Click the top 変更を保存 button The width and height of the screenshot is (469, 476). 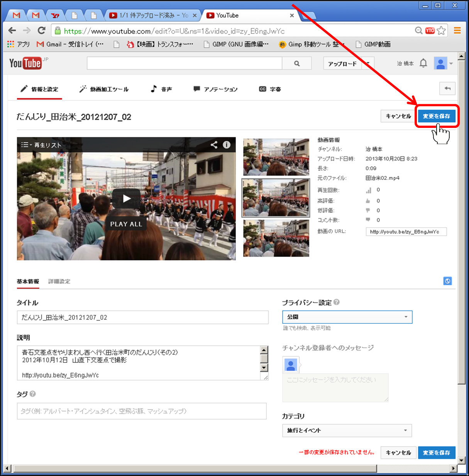(436, 116)
